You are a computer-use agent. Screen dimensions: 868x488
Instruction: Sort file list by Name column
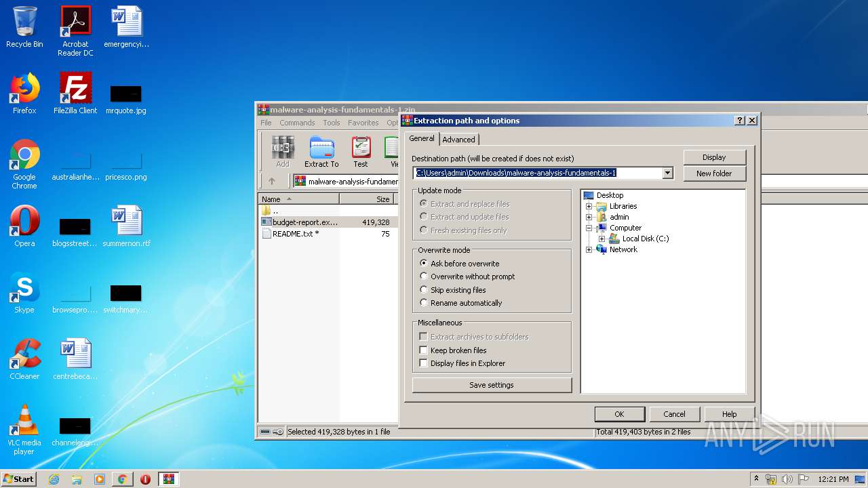(x=299, y=199)
